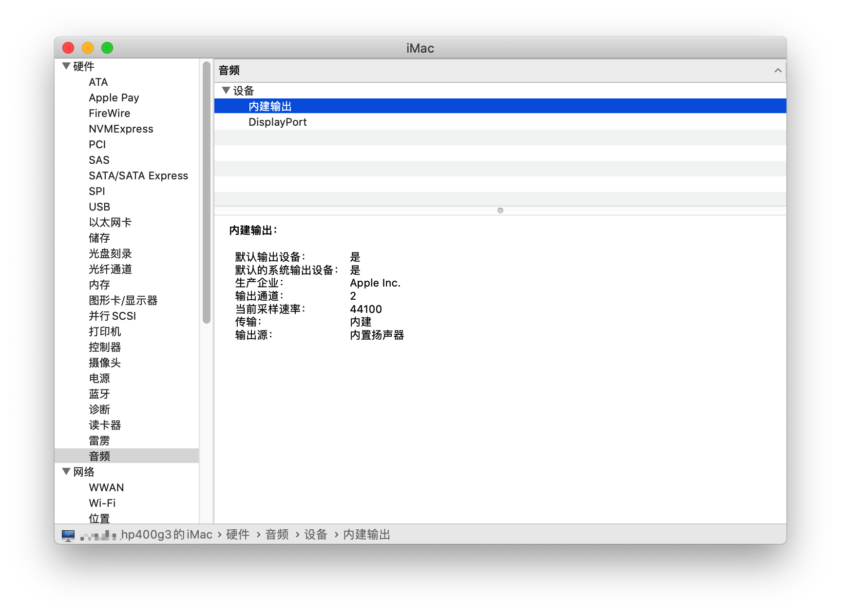
Task: Open the 读卡器 card reader entry
Action: 105,425
